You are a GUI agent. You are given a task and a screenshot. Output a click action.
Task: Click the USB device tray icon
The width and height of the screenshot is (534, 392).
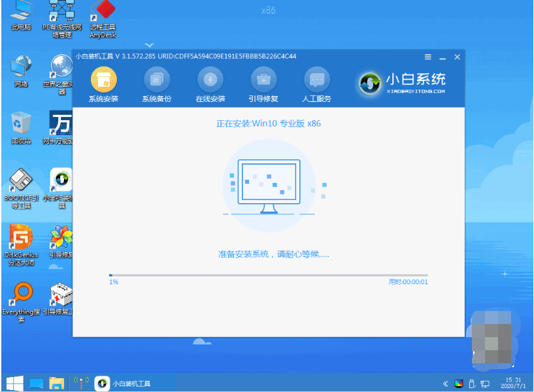[472, 384]
